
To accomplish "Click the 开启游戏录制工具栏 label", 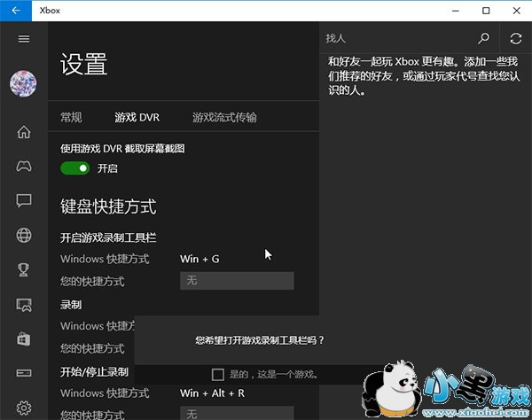I will (x=108, y=237).
